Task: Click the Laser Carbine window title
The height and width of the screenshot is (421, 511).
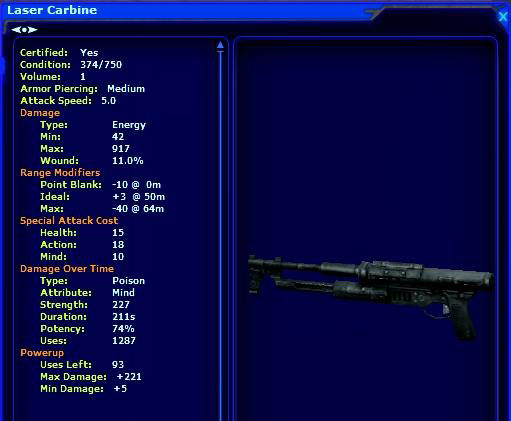Action: [52, 10]
